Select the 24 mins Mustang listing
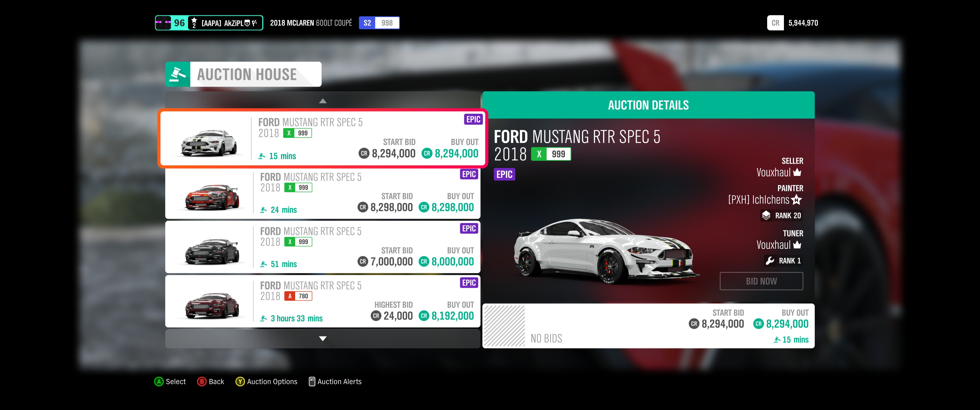Screen dimensions: 980x410 click(322, 193)
